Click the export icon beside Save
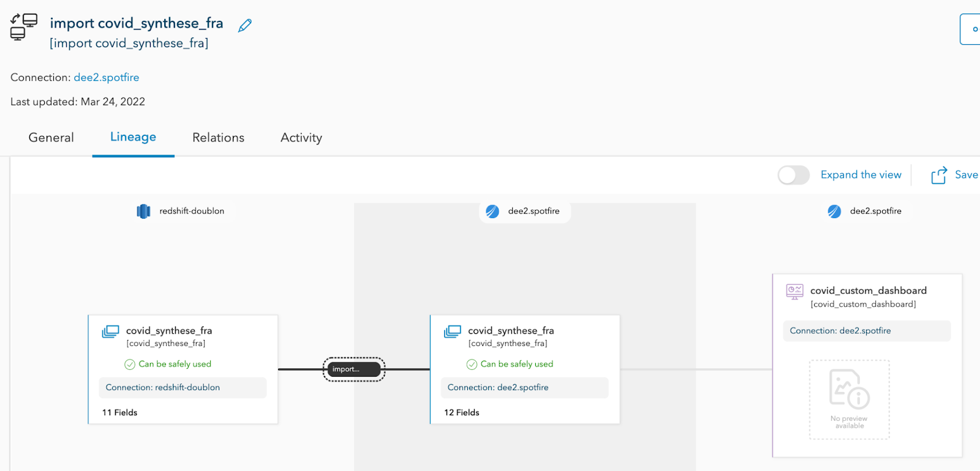Screen dimensions: 980x471 (939, 175)
